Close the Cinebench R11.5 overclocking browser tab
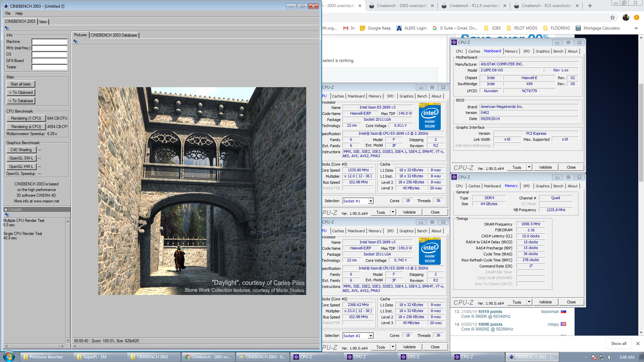 tap(505, 6)
